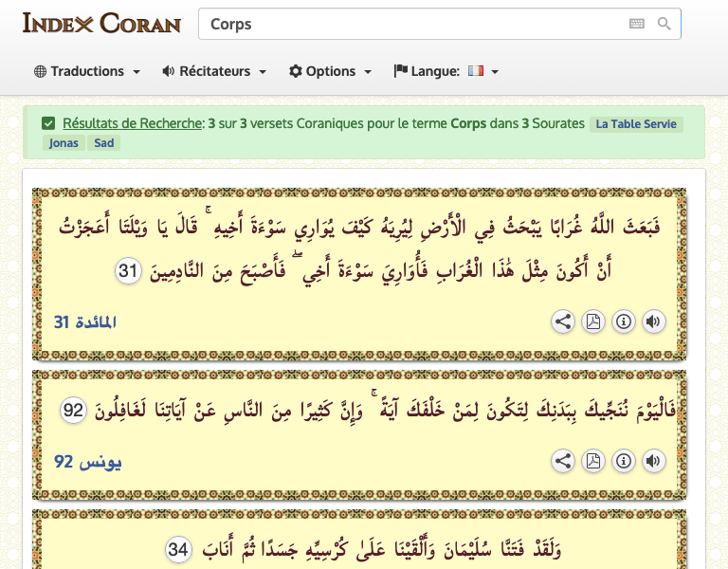Open the virtual keyboard icon in search
Image resolution: width=728 pixels, height=569 pixels.
tap(637, 24)
